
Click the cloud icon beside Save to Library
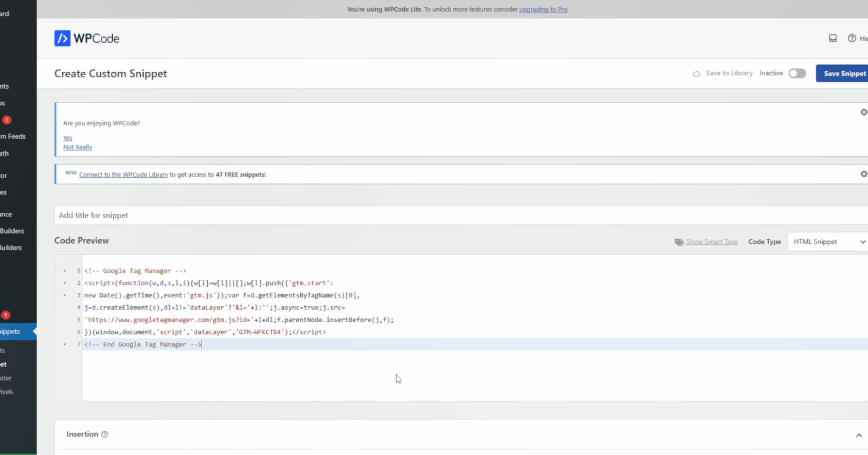point(696,74)
